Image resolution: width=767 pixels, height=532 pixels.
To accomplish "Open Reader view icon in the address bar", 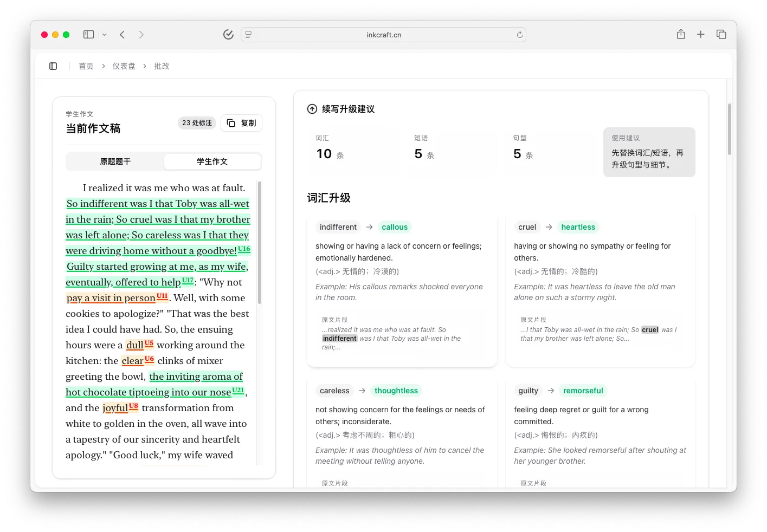I will click(248, 34).
